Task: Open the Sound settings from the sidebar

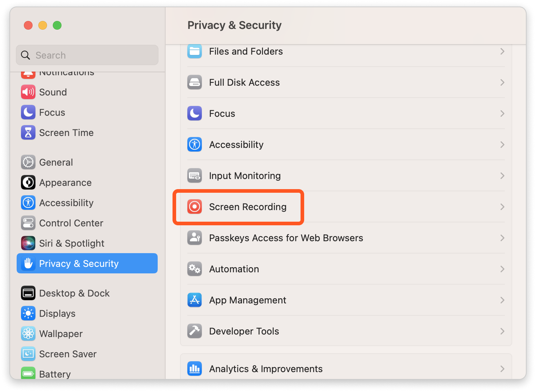Action: tap(53, 92)
